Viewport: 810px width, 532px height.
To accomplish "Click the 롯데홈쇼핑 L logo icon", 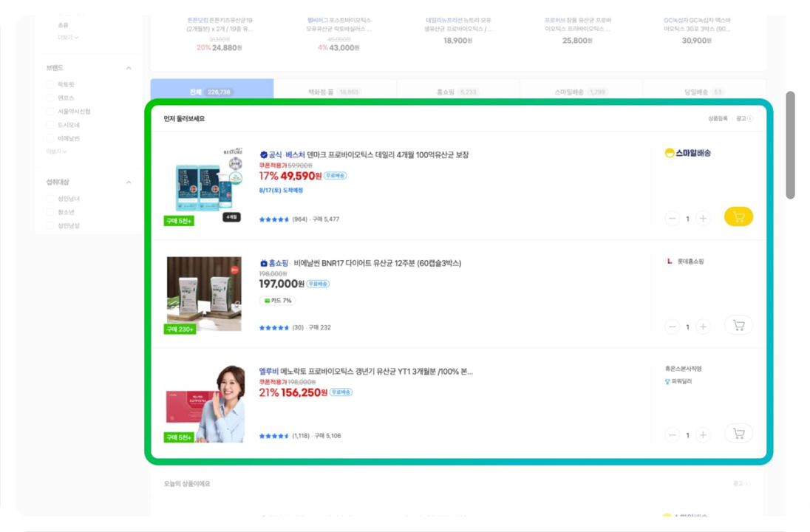I will point(670,262).
